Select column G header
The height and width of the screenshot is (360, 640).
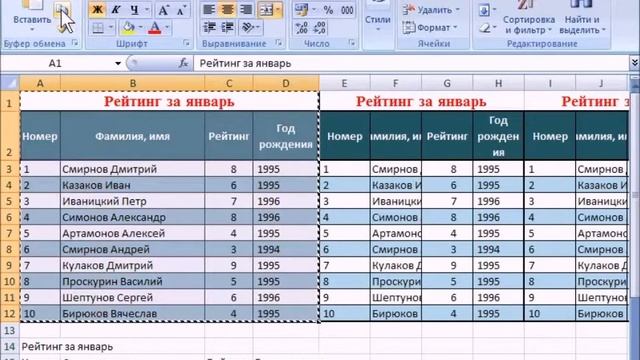pyautogui.click(x=447, y=83)
